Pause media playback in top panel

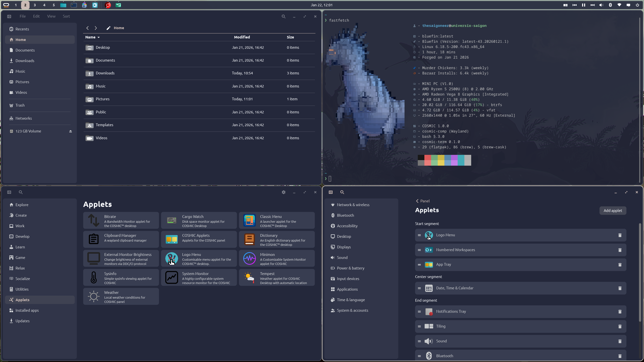pos(583,5)
